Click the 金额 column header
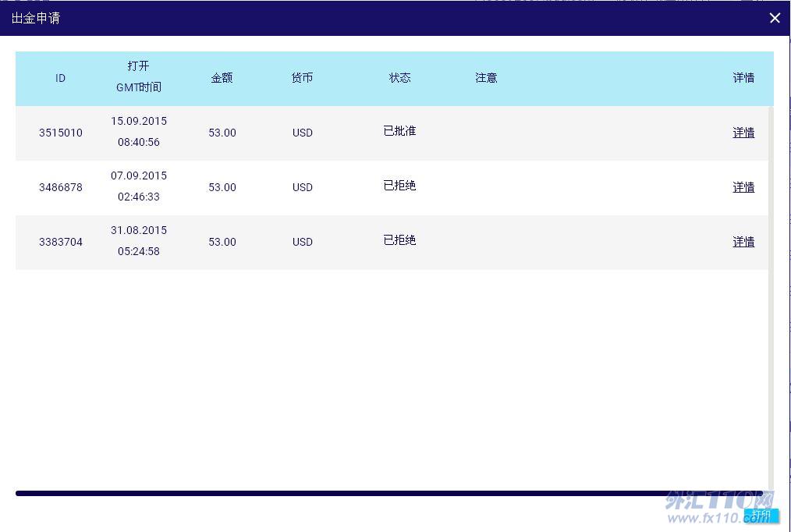 point(222,78)
